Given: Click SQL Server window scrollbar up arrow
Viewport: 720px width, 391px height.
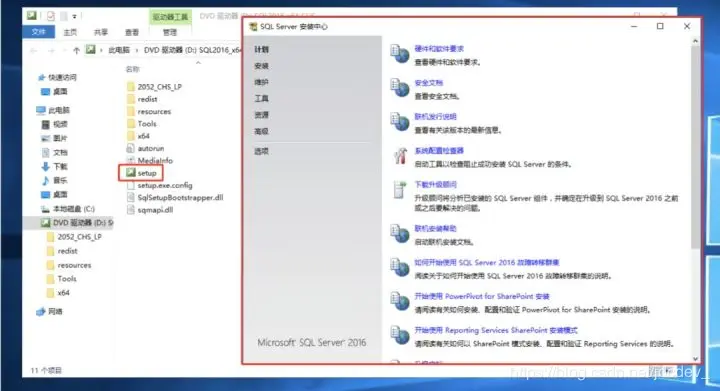Looking at the screenshot, I should (695, 41).
